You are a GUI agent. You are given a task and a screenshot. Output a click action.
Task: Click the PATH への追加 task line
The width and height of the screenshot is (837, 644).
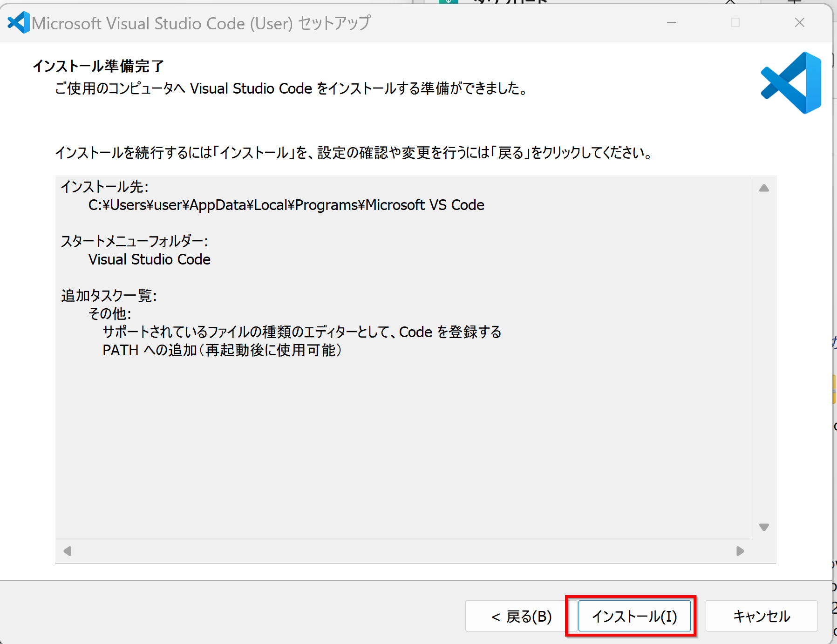[222, 350]
